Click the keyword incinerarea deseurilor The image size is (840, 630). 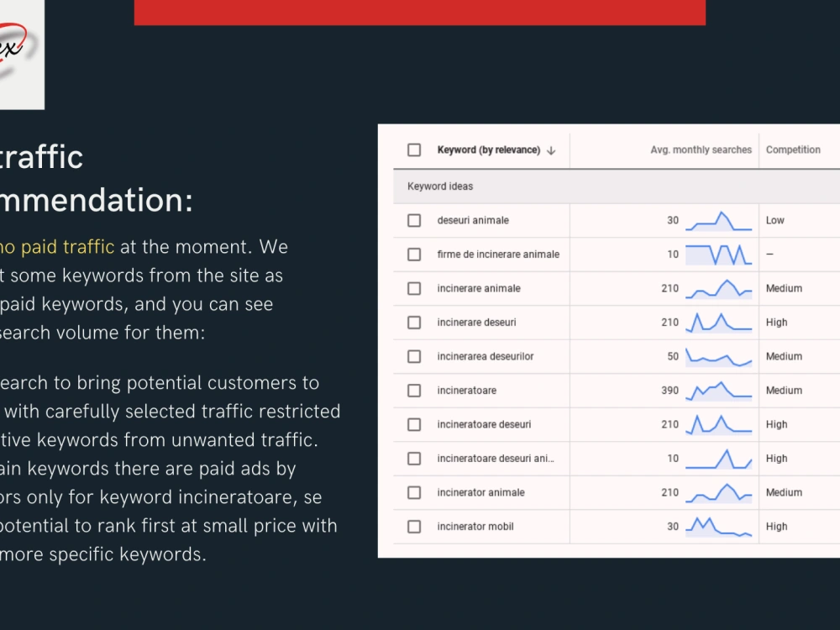click(486, 356)
